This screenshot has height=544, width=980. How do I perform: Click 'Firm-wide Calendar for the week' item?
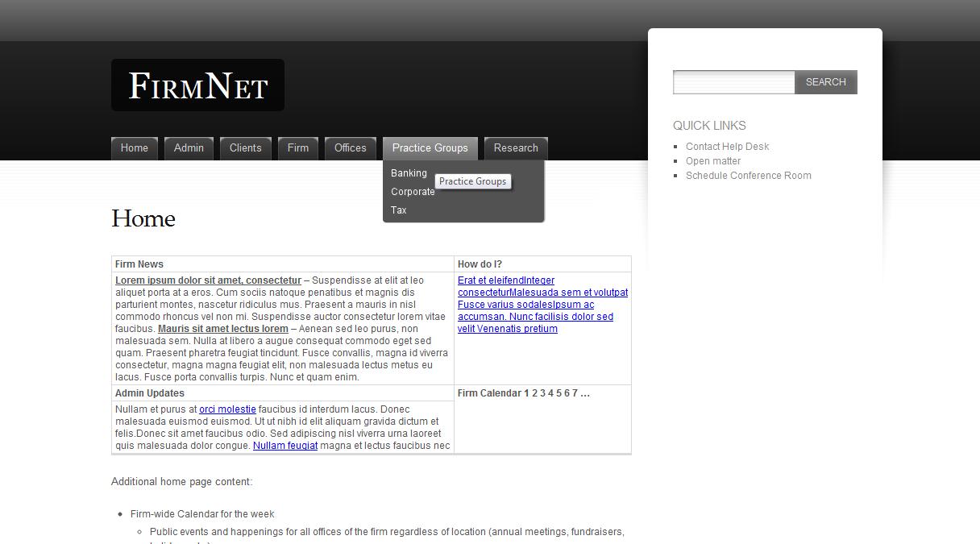click(202, 514)
